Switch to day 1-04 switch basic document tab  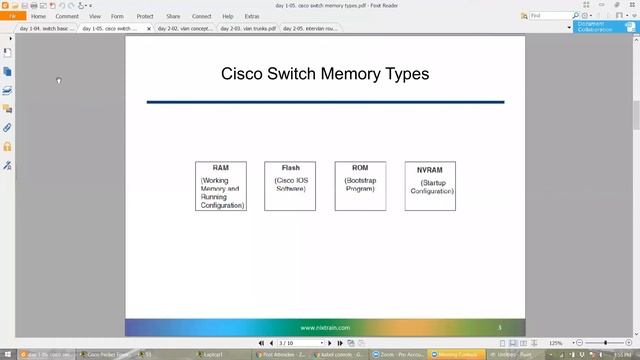47,29
